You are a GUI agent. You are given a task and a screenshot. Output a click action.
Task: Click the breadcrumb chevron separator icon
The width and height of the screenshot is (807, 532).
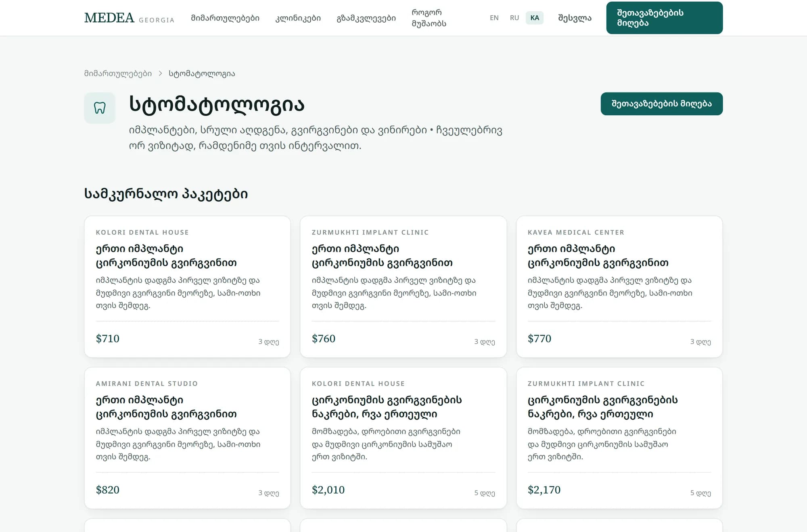point(160,73)
